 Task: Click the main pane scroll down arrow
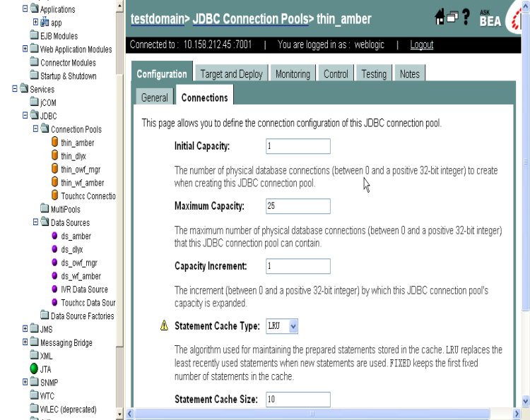click(x=526, y=401)
